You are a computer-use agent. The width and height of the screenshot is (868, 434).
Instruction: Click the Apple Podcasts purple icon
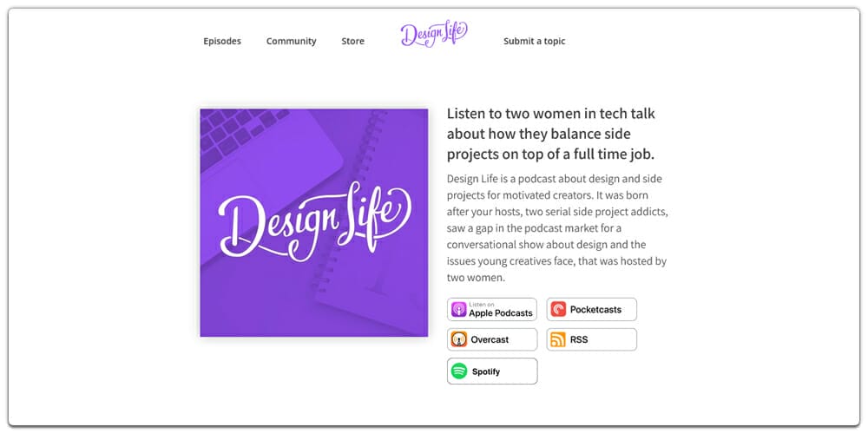pyautogui.click(x=459, y=310)
